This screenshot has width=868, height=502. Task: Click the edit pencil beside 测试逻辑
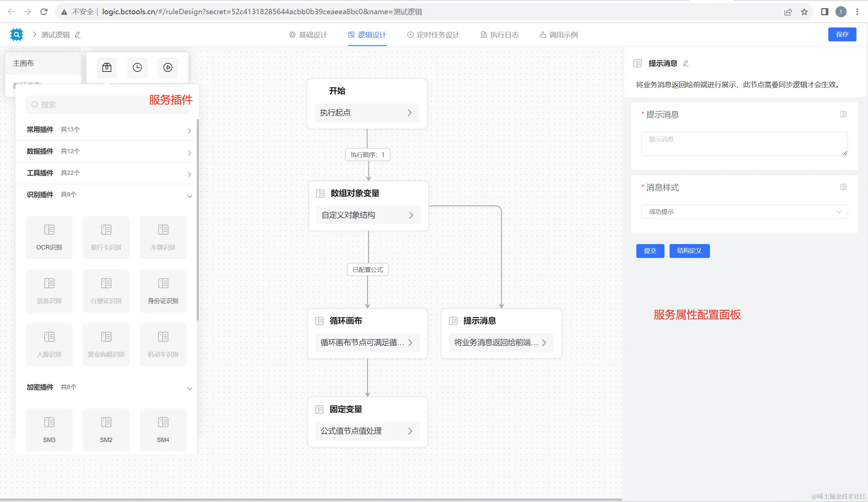coord(78,35)
